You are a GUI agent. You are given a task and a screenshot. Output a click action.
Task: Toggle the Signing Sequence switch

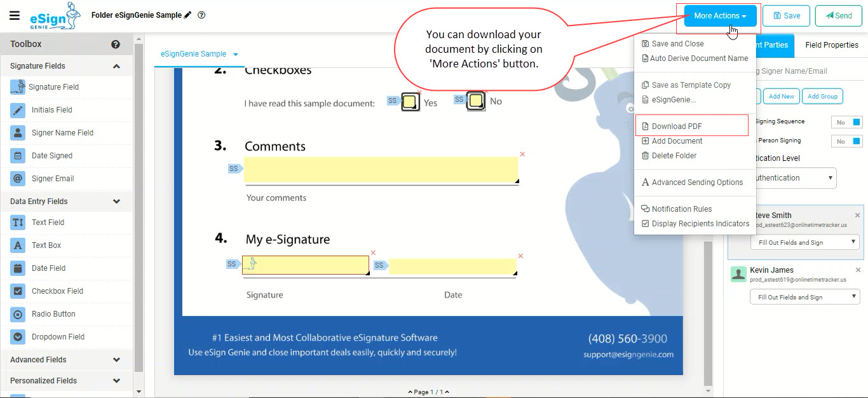click(846, 122)
